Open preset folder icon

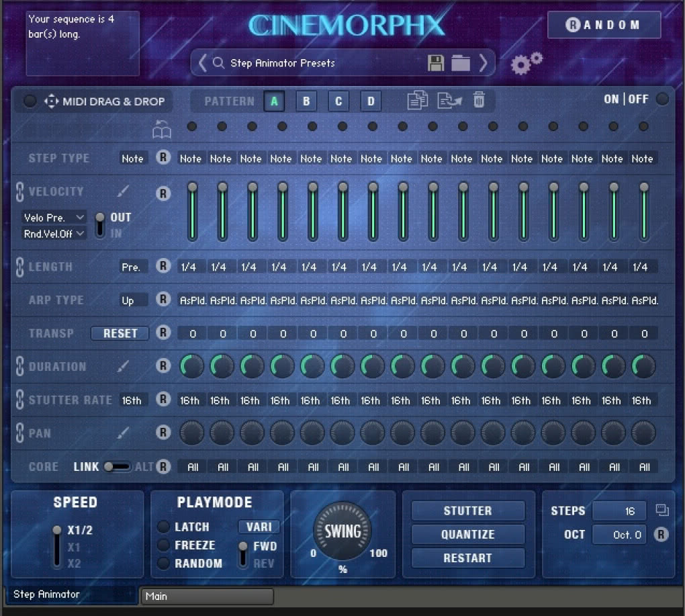point(460,63)
